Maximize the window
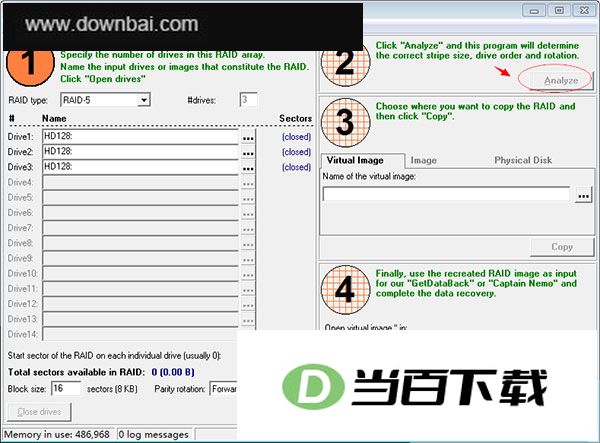Viewport: 600px width, 443px height. pos(559,10)
